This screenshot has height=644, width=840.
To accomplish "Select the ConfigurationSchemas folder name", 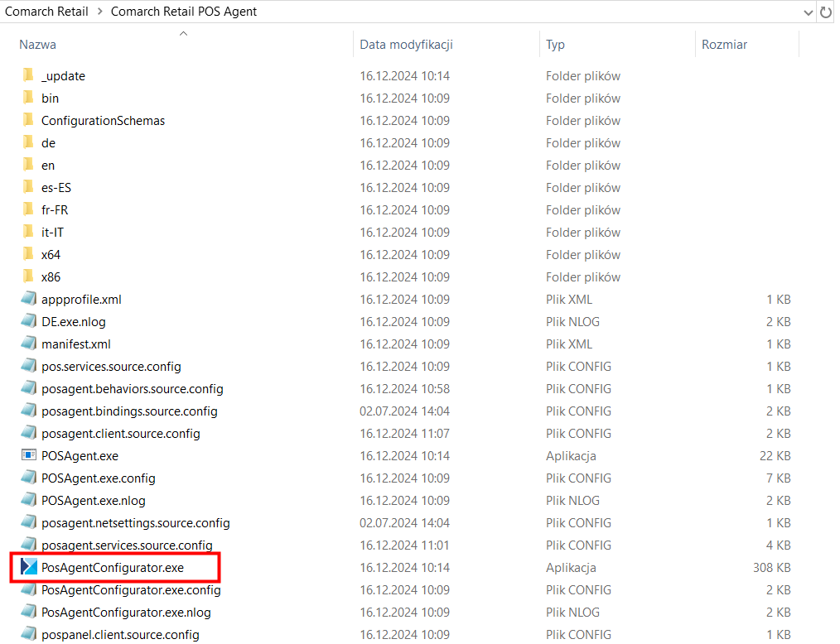I will pyautogui.click(x=103, y=121).
